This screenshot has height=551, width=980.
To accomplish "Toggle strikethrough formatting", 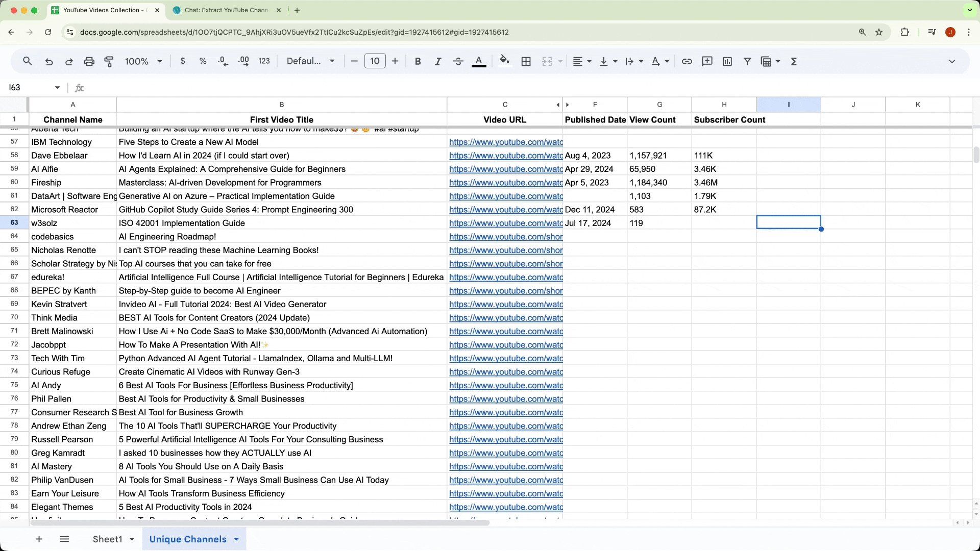I will pos(458,61).
